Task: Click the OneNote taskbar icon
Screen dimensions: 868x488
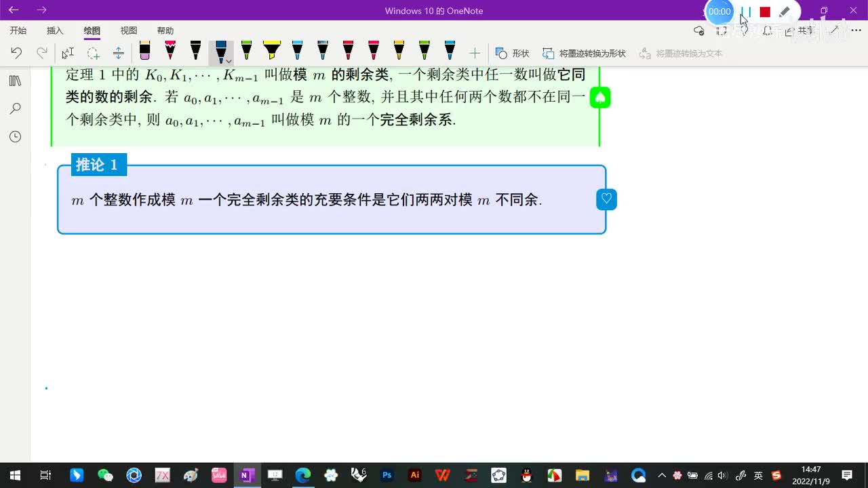Action: click(x=246, y=475)
